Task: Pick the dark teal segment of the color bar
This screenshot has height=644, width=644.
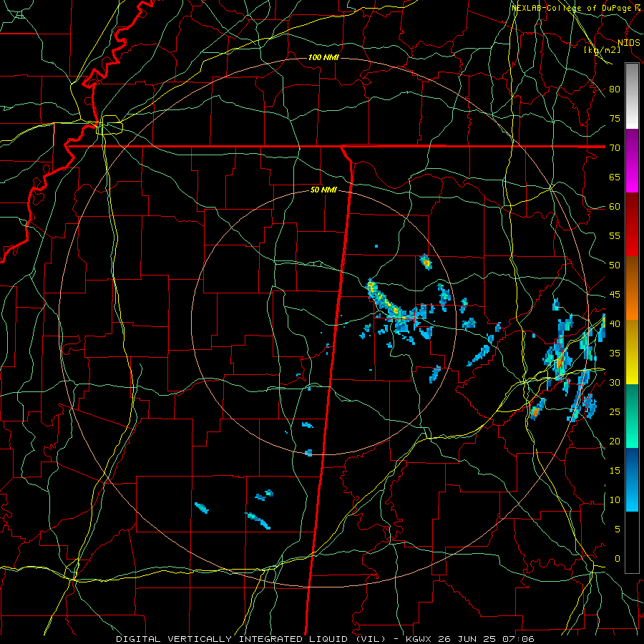Action: coord(632,401)
